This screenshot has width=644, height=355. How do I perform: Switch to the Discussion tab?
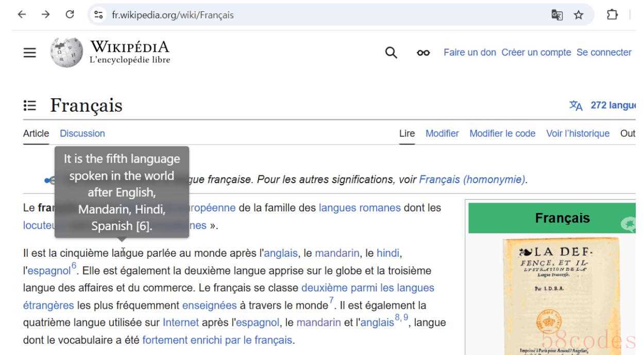82,133
